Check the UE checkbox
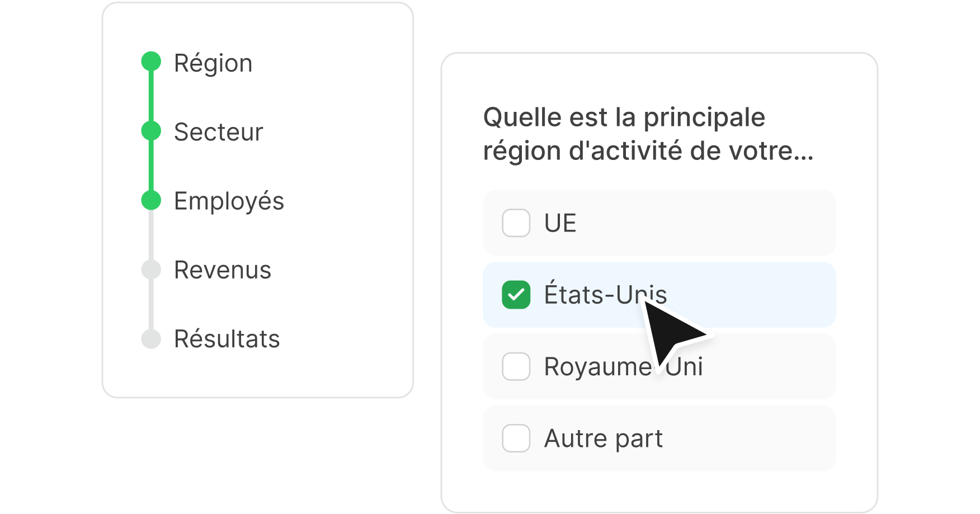Viewport: 980px width, 514px height. pos(516,223)
